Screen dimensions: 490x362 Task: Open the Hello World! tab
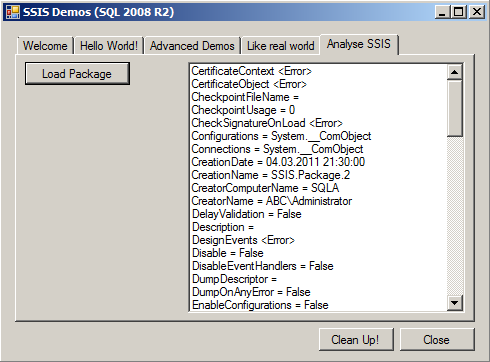coord(109,46)
